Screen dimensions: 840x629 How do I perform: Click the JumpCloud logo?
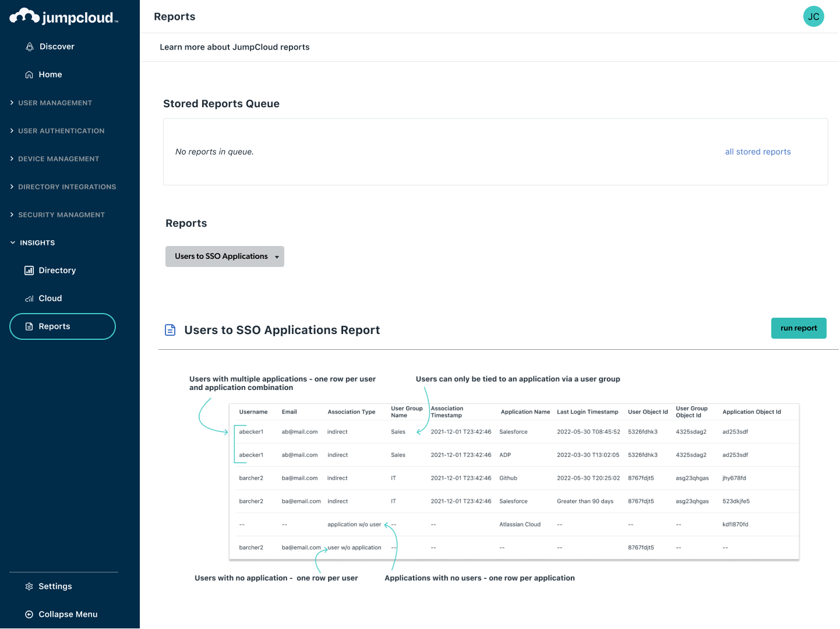pos(63,16)
